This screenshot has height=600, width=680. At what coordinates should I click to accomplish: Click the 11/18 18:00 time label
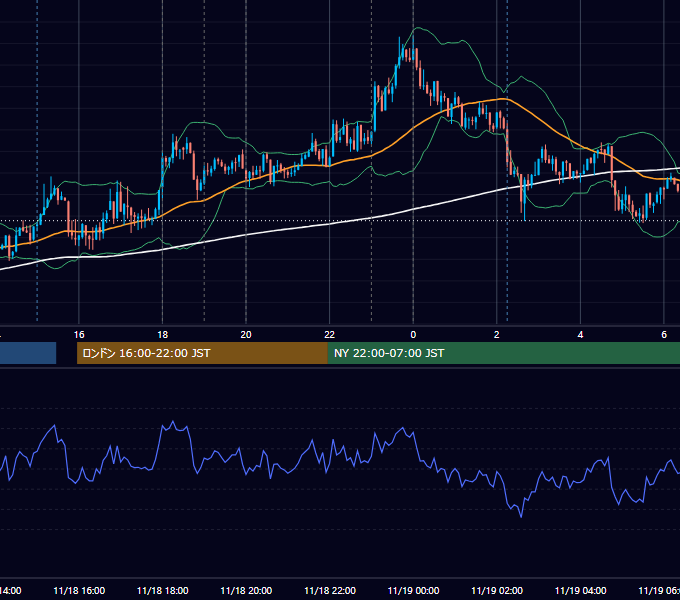tap(163, 590)
